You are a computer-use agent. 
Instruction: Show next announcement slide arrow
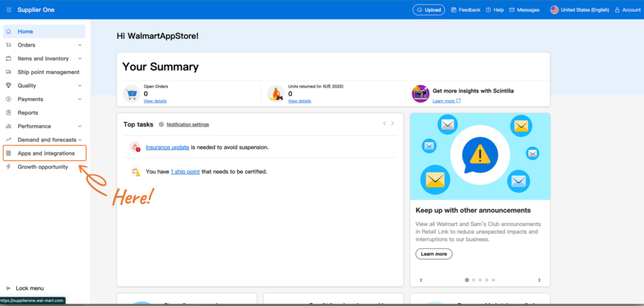click(539, 280)
